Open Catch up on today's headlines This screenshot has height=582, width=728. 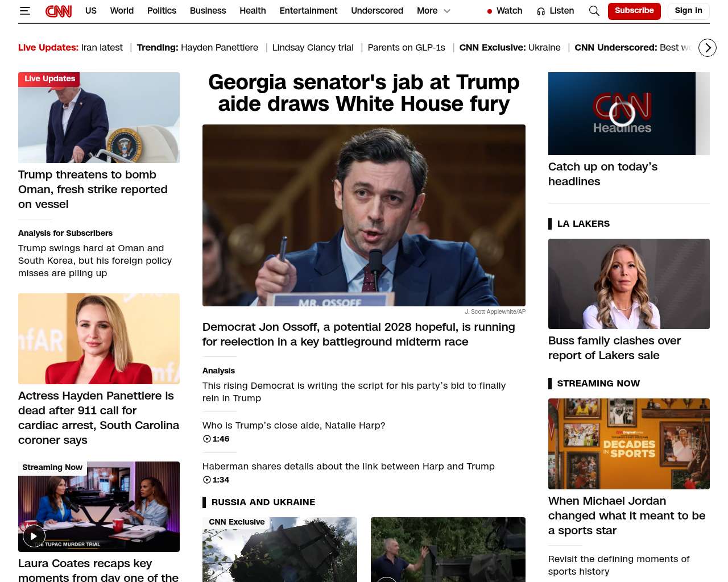603,174
